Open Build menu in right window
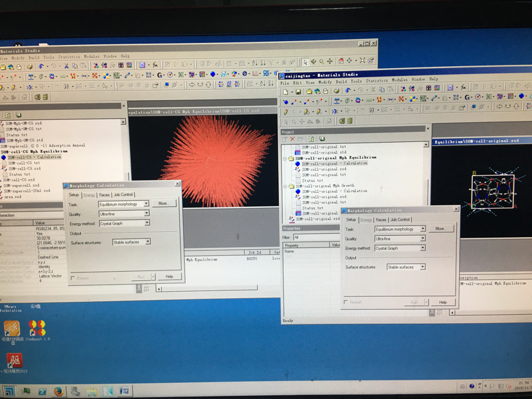Viewport: 532px width, 399px height. tap(341, 82)
